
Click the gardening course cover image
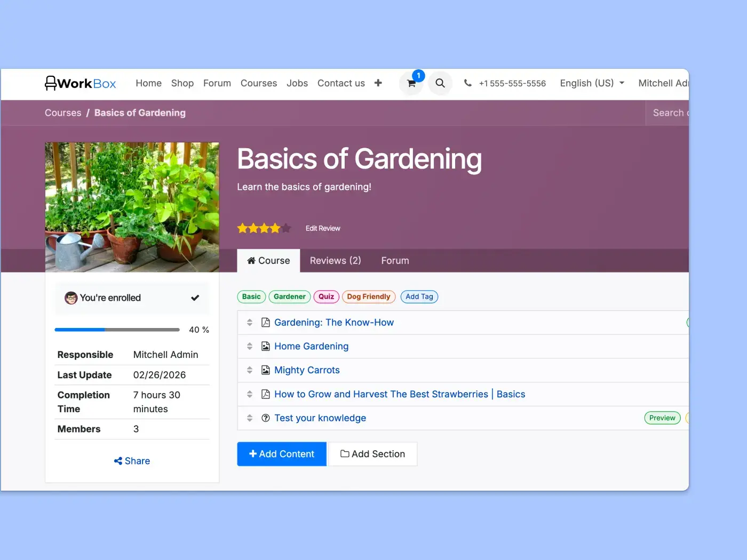(132, 207)
